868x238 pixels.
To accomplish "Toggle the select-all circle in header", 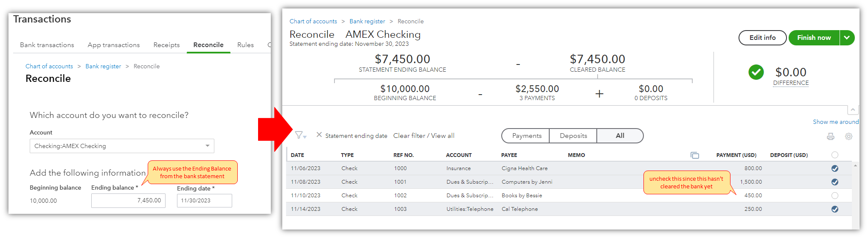I will (835, 155).
